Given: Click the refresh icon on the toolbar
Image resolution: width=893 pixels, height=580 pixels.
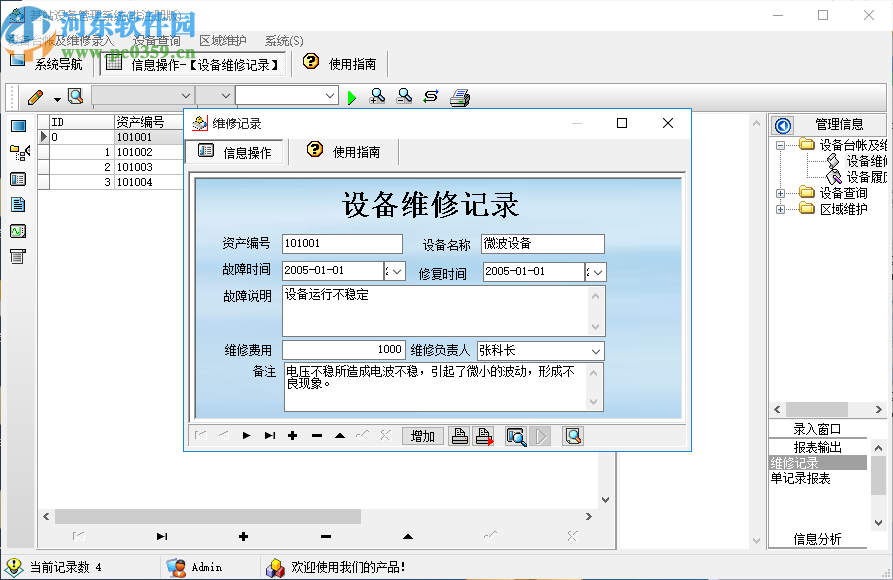Looking at the screenshot, I should [x=431, y=96].
